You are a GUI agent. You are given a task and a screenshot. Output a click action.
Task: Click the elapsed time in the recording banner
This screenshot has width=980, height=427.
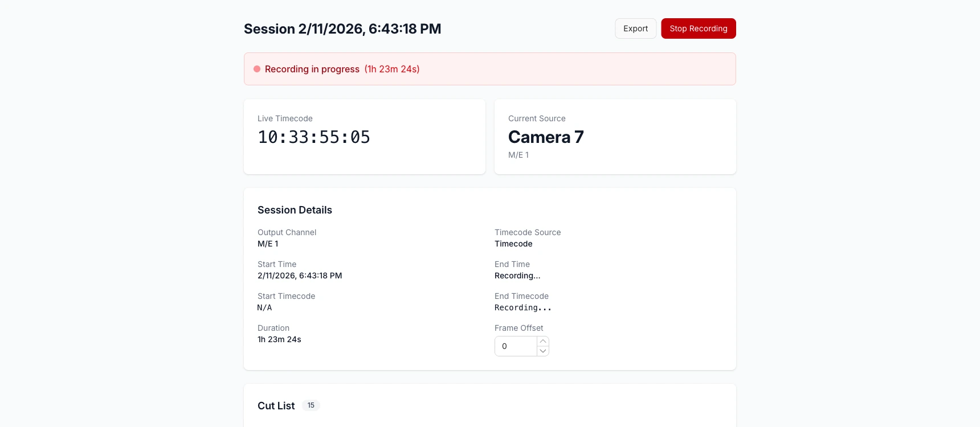pos(392,69)
